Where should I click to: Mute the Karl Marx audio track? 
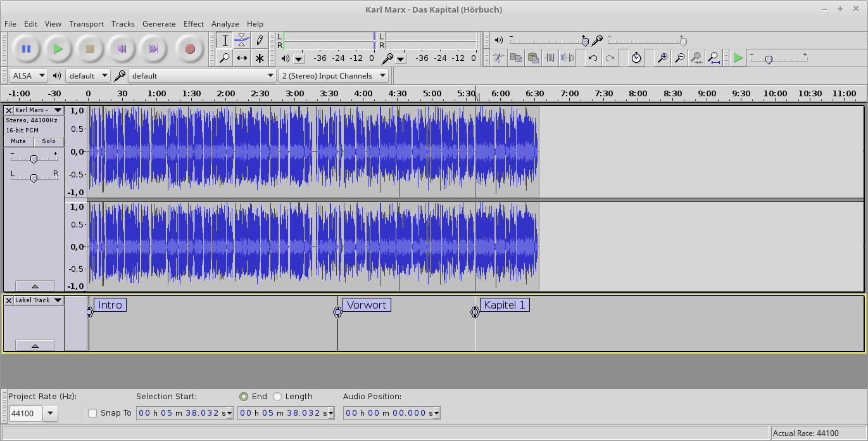coord(18,141)
